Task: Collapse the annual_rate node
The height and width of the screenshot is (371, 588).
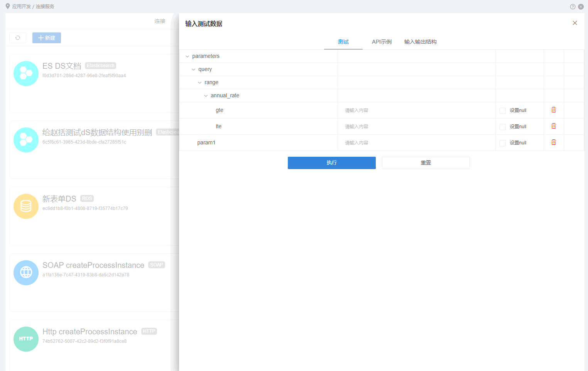Action: [x=205, y=95]
